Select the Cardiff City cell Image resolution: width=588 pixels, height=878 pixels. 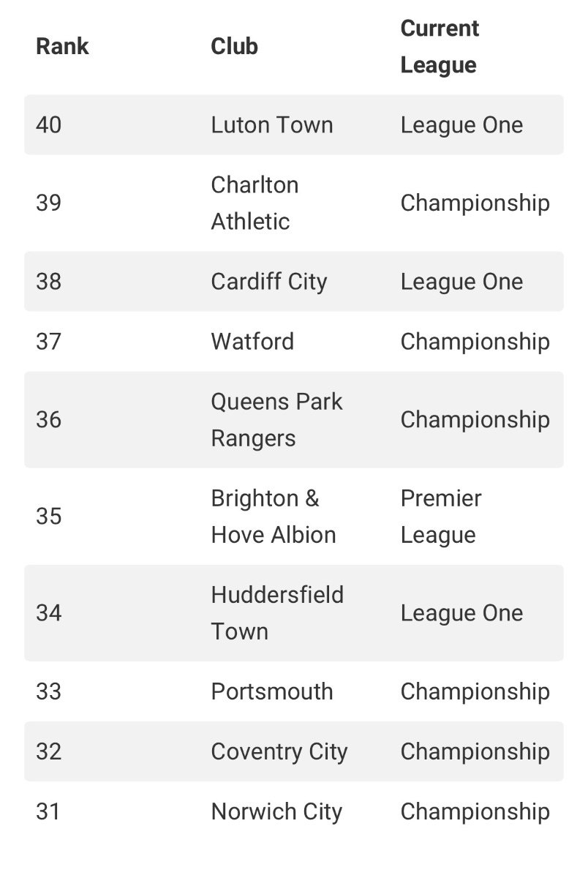pos(268,282)
